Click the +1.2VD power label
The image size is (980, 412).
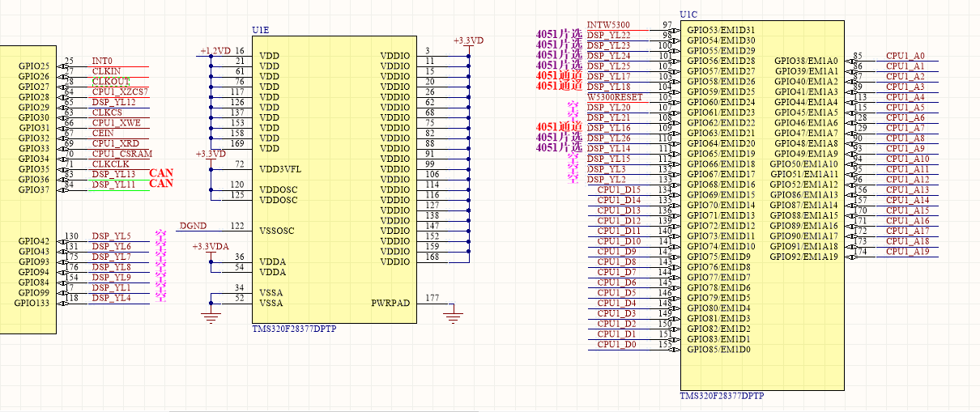tap(215, 51)
